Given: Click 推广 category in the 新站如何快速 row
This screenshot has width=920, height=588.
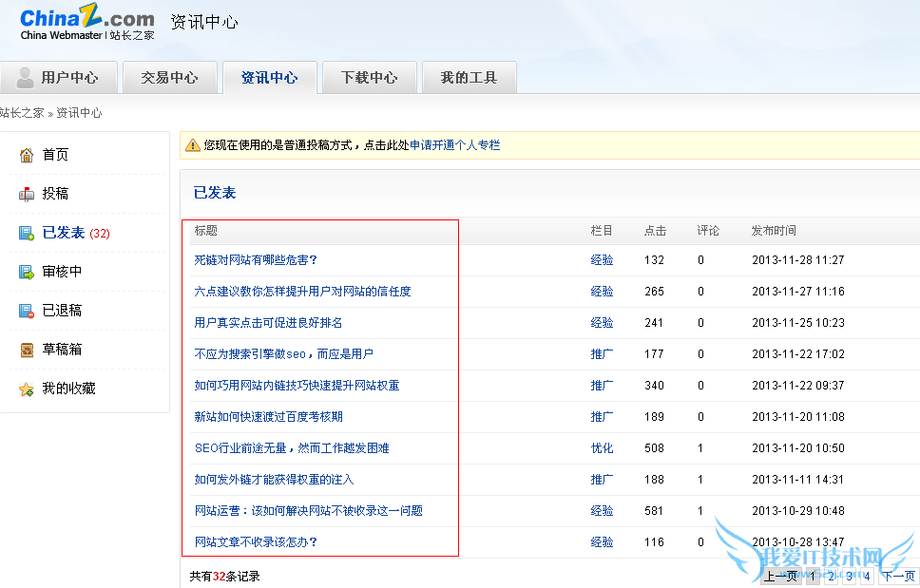Looking at the screenshot, I should click(x=602, y=417).
